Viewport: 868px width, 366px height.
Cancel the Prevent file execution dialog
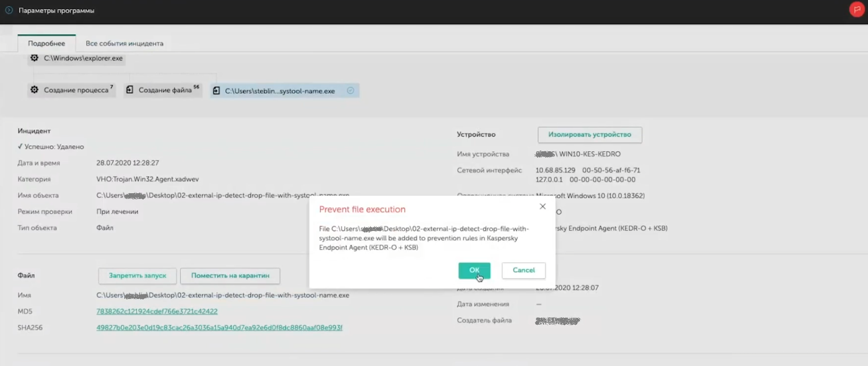[523, 270]
